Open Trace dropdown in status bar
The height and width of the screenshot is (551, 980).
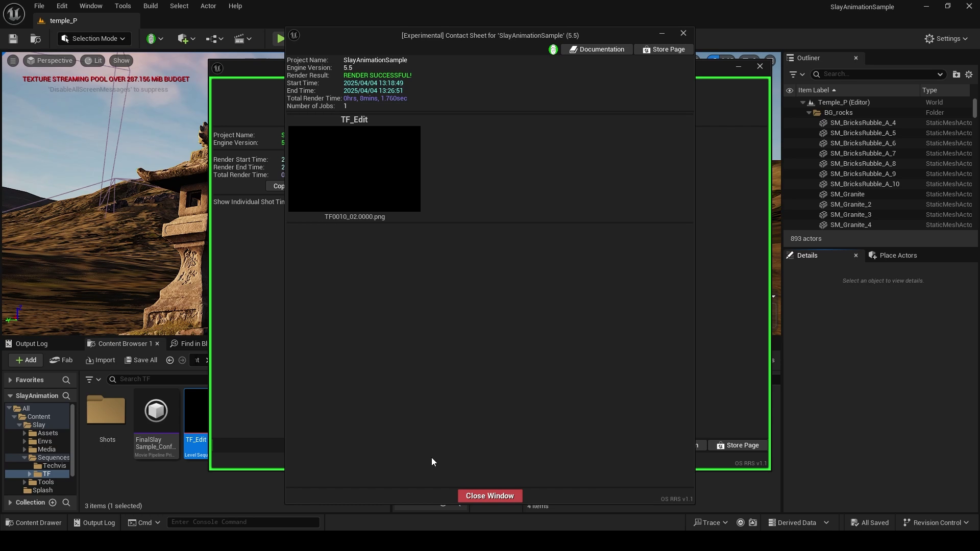coord(710,522)
